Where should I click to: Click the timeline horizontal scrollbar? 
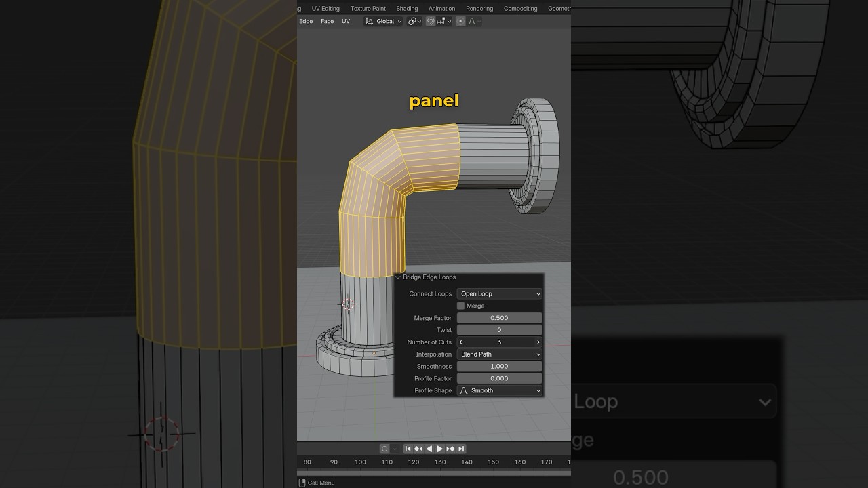(434, 472)
